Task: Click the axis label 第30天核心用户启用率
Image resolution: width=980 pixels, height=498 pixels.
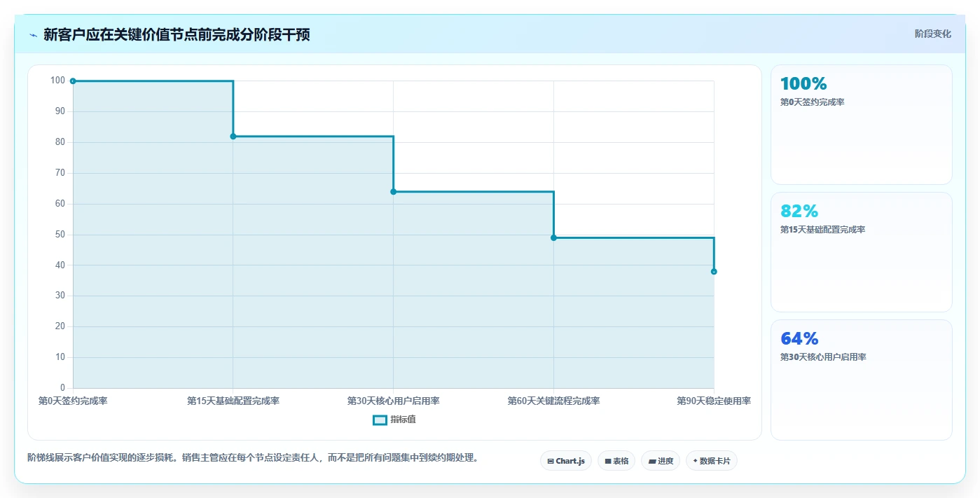Action: tap(394, 401)
